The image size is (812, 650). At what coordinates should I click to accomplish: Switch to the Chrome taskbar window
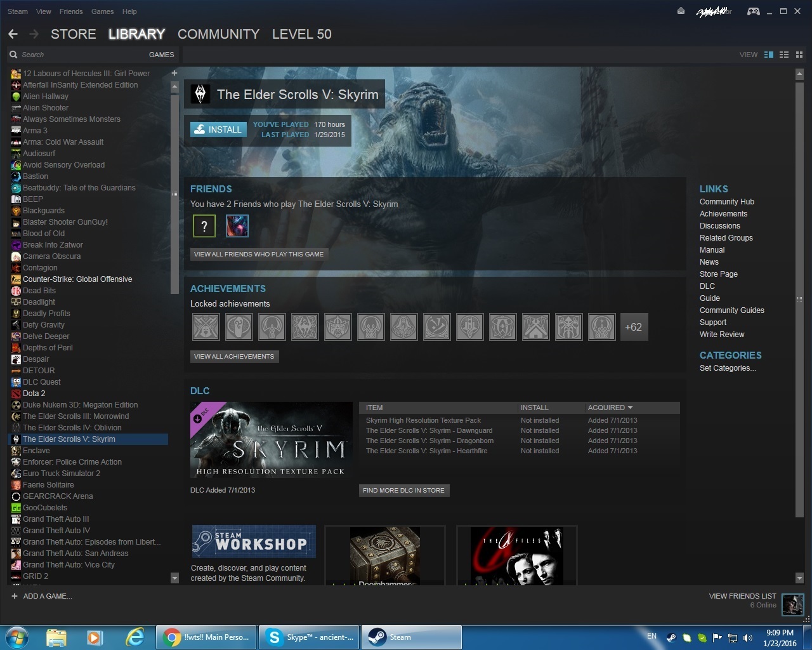tap(206, 637)
